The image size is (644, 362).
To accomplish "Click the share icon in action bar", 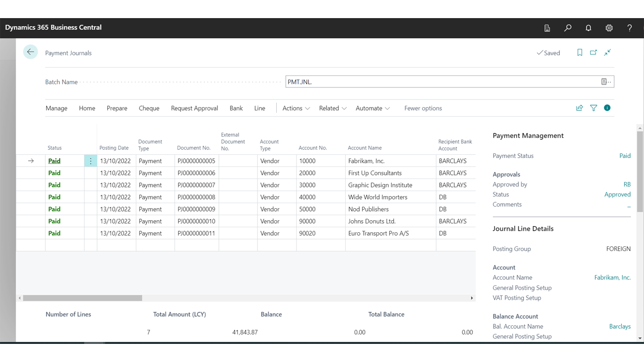I will coord(580,108).
